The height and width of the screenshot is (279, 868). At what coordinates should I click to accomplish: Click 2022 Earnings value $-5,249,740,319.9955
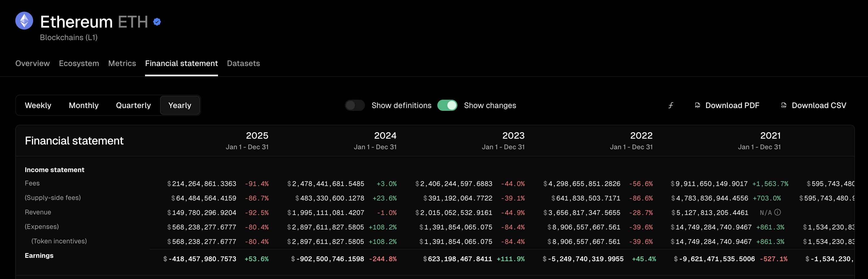pyautogui.click(x=583, y=259)
